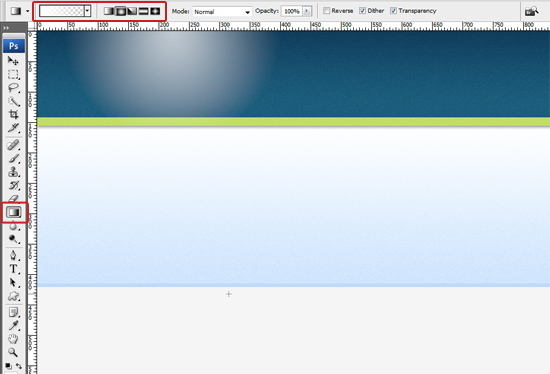Reset default foreground and background colors
The image size is (550, 374).
pyautogui.click(x=9, y=366)
